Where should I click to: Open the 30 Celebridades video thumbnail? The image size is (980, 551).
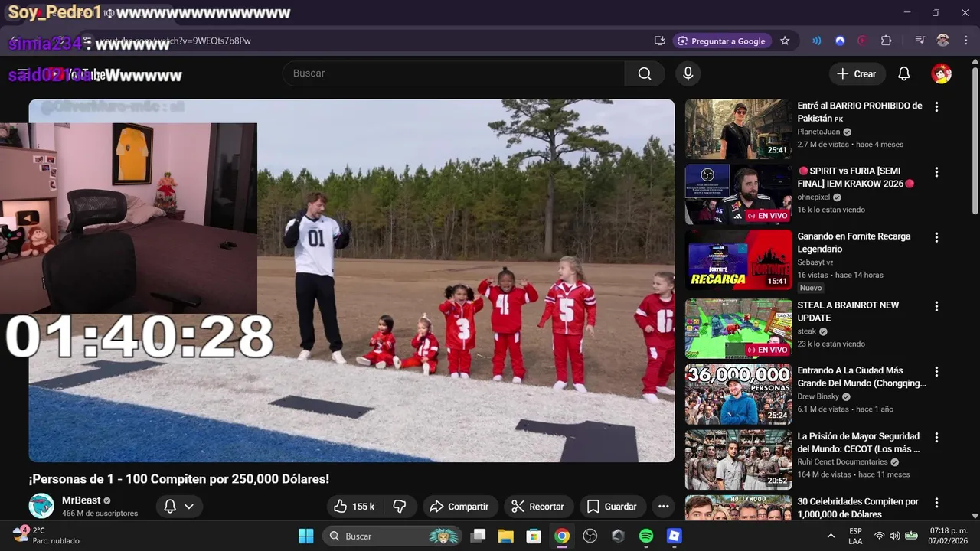738,508
